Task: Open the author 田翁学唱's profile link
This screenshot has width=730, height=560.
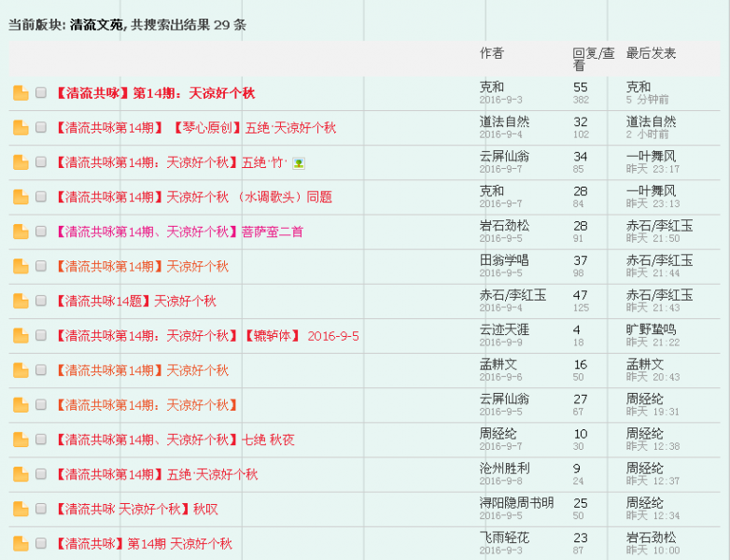Action: point(503,261)
